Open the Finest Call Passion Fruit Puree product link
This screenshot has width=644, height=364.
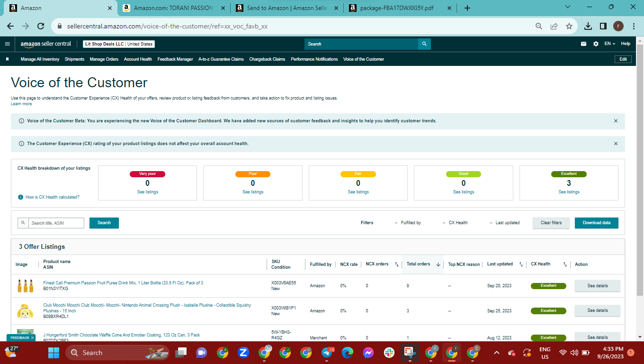tap(123, 283)
